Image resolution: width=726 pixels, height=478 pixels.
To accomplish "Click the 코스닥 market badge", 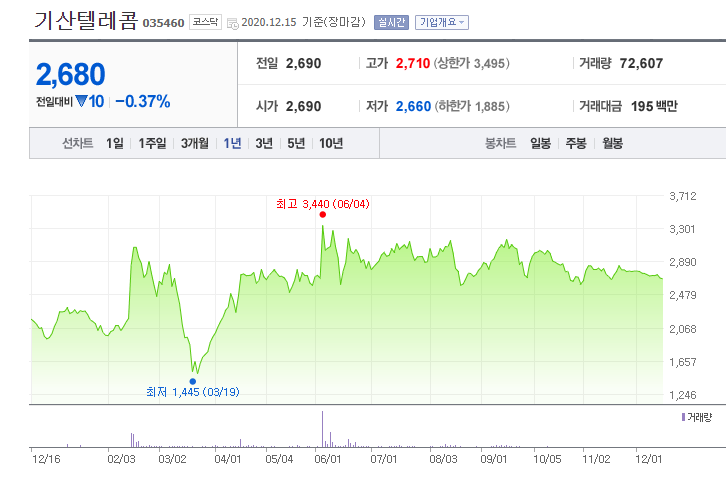I will click(x=205, y=22).
